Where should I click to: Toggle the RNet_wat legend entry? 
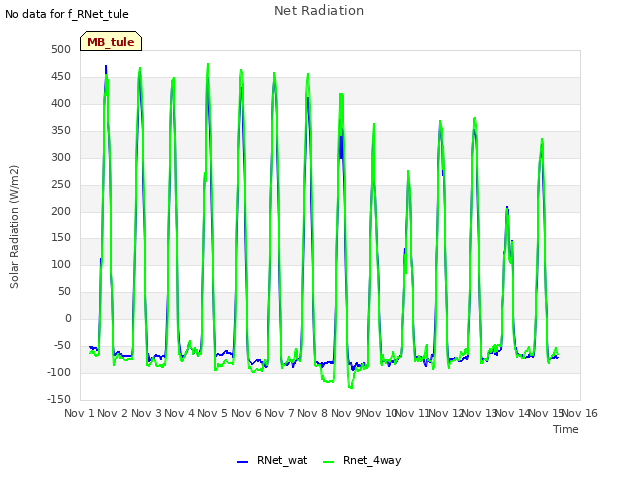point(272,460)
